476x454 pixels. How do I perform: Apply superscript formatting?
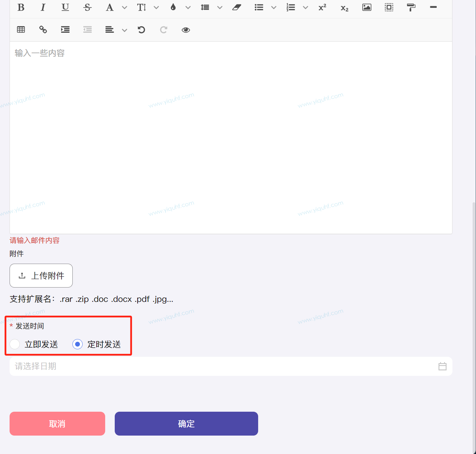322,7
